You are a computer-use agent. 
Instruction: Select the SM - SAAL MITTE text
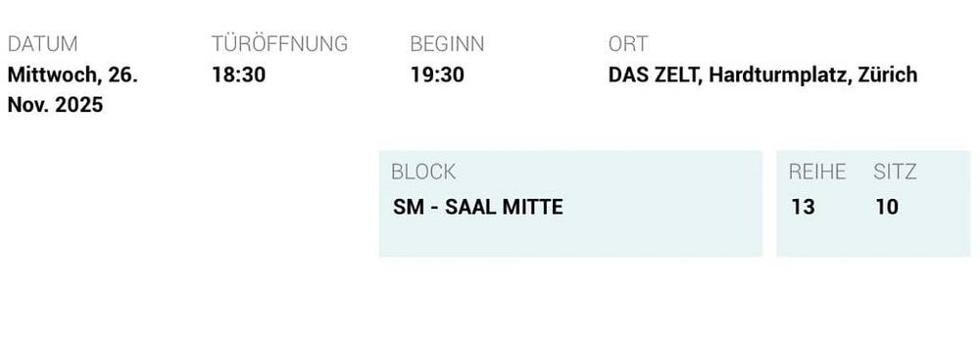[478, 207]
